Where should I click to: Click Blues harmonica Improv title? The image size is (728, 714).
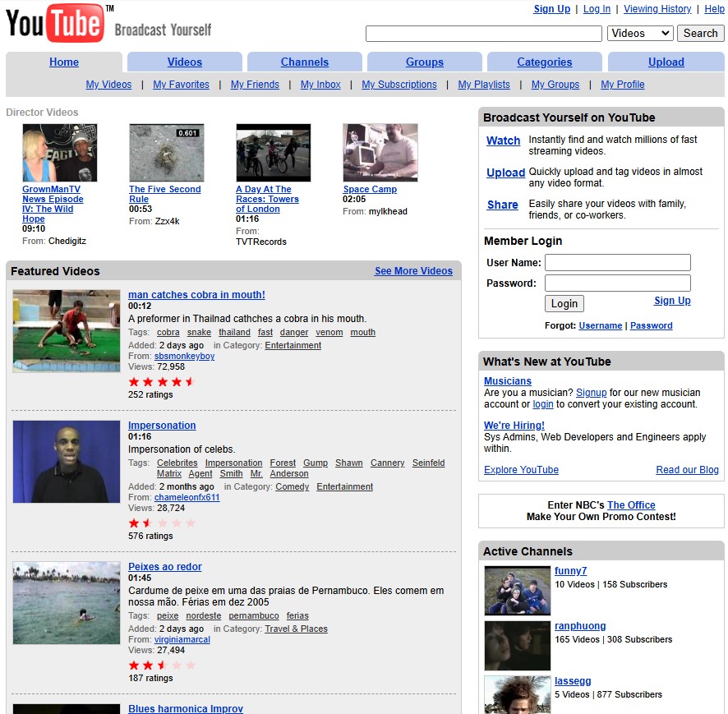[x=185, y=708]
